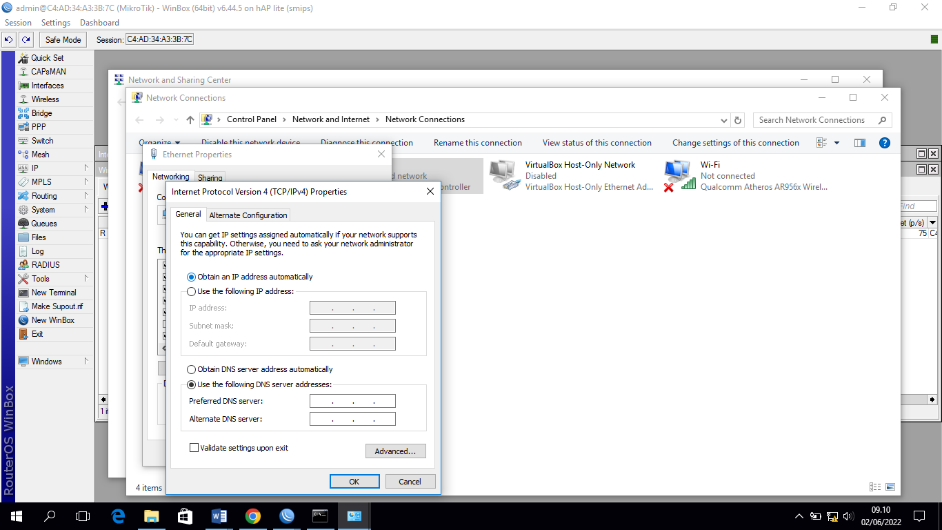Expand Routing submenu in WinBox

86,196
